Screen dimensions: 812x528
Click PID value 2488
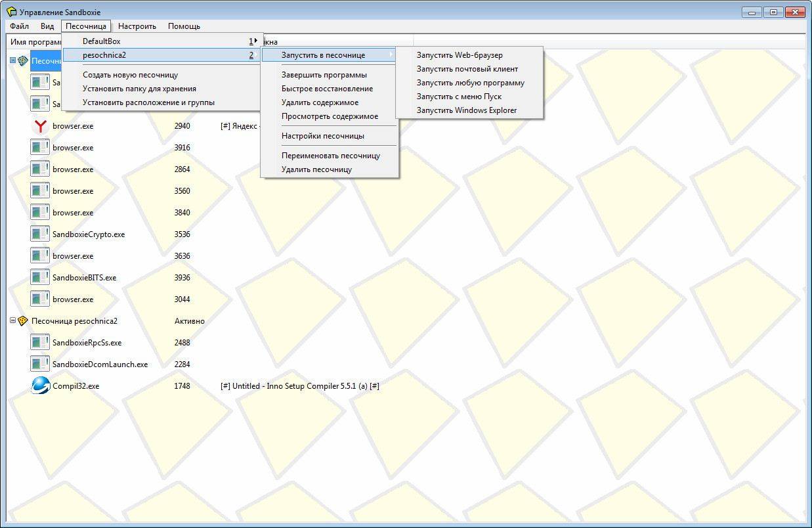pos(182,343)
